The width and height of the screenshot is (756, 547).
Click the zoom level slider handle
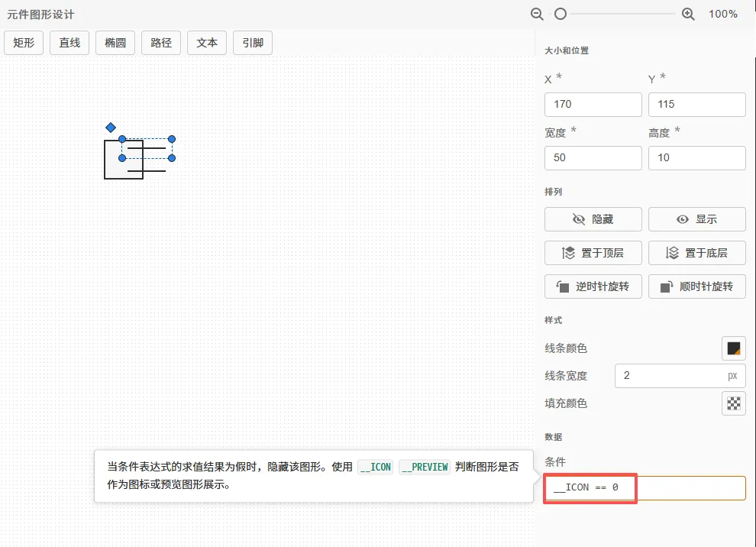(x=561, y=14)
